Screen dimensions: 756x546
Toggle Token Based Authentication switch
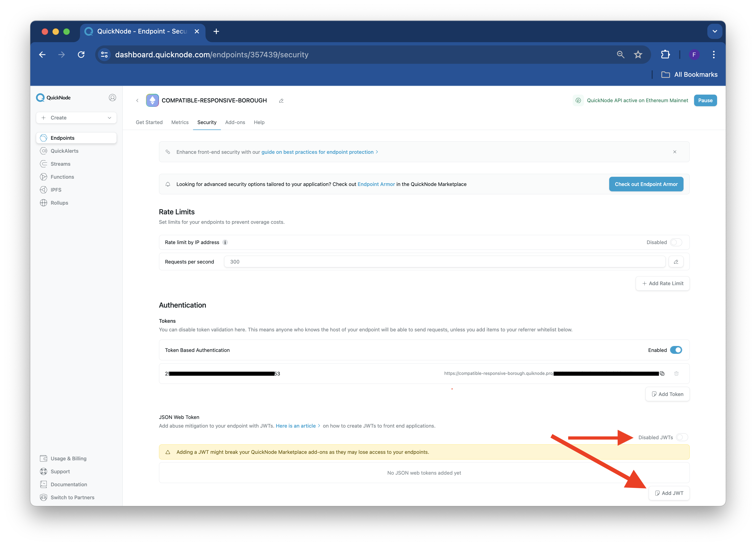pos(676,350)
